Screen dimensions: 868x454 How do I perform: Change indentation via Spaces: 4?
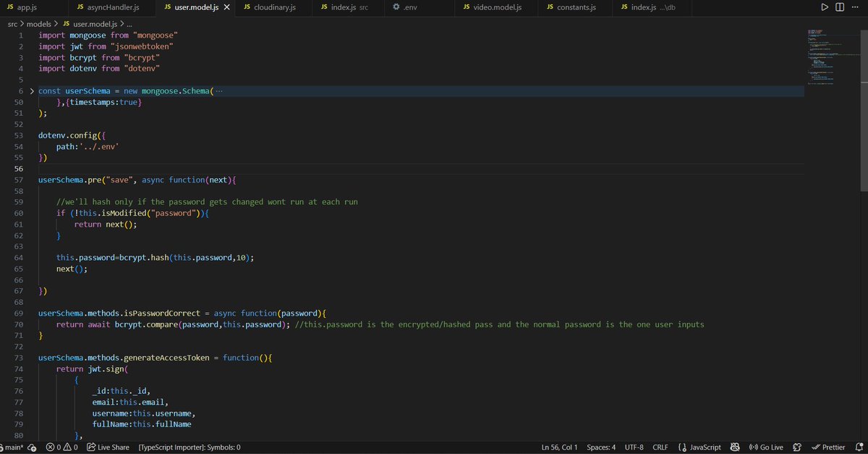point(601,447)
